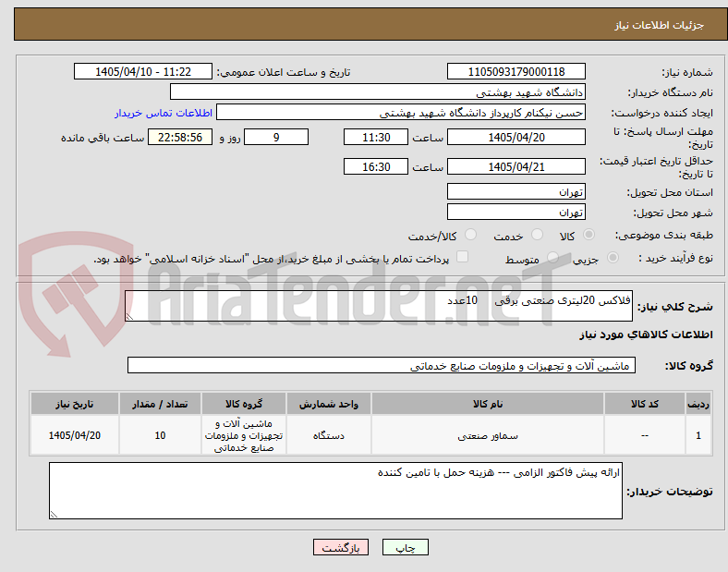Click the سماور صنعتی table cell
This screenshot has width=728, height=572.
[x=488, y=435]
